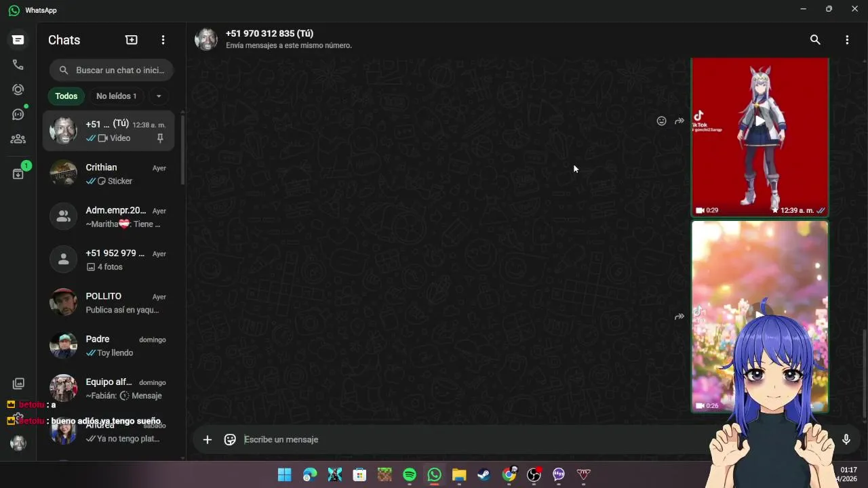Forward the 0:29 video message

point(679,121)
